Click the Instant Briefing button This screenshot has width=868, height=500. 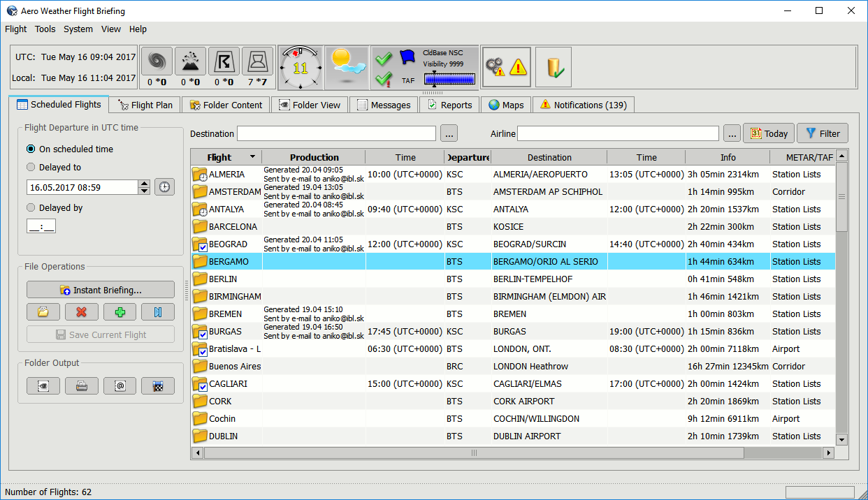click(x=101, y=290)
